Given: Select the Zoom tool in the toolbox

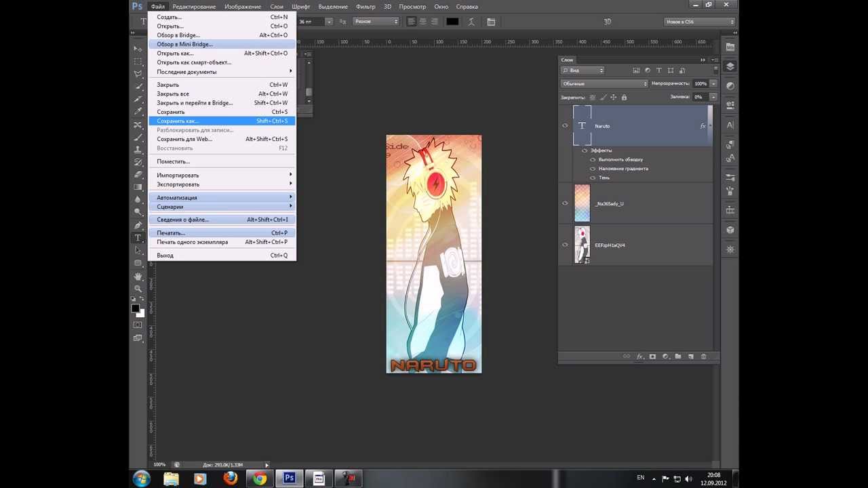Looking at the screenshot, I should tap(138, 289).
